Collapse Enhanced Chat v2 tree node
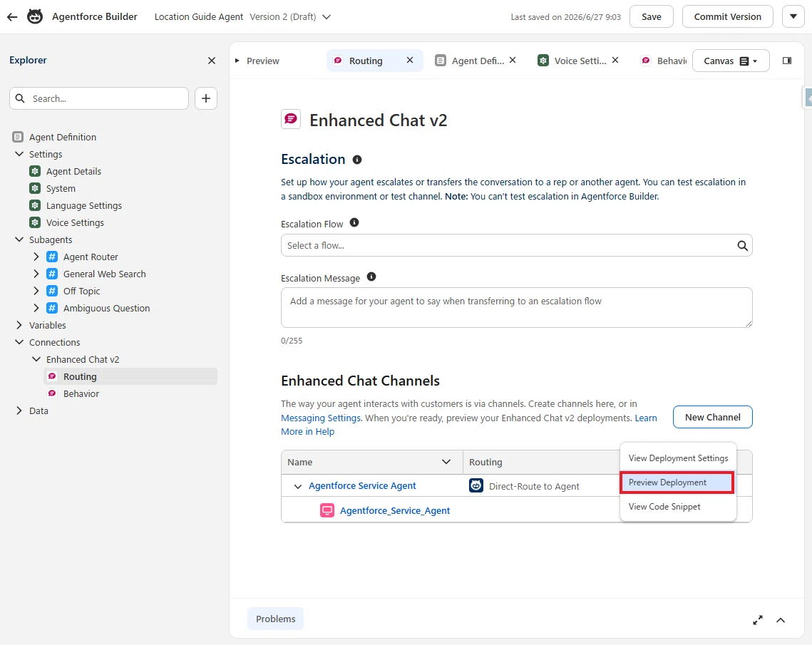 click(36, 359)
